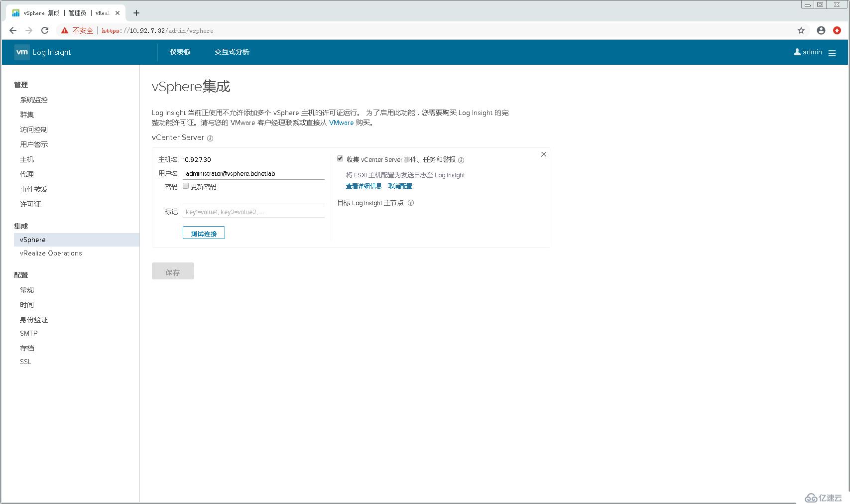Open the hamburger menu next to admin

tap(832, 53)
